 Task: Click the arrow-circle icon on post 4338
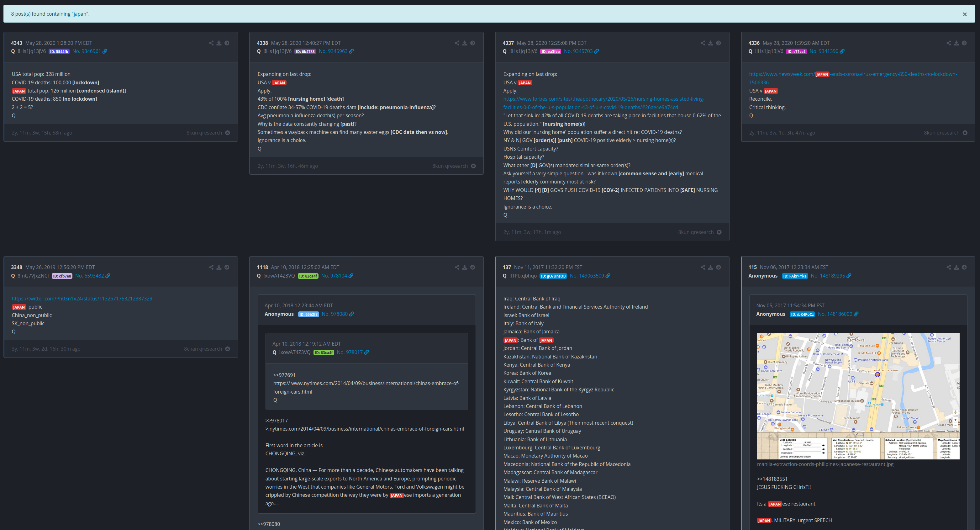pyautogui.click(x=472, y=43)
